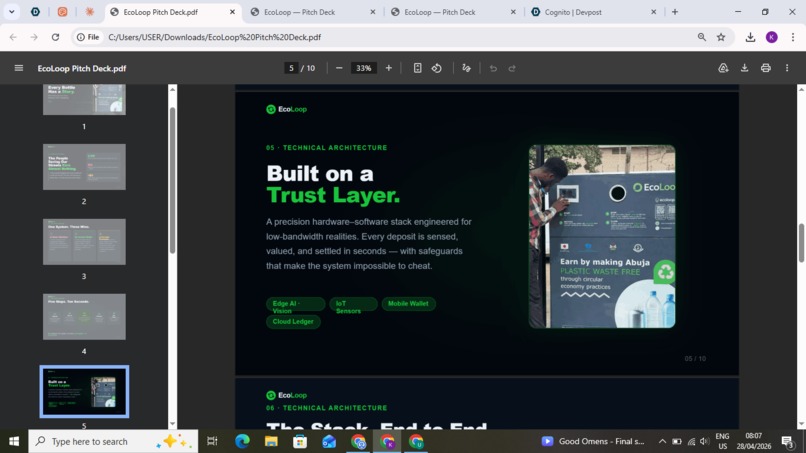
Task: Show hidden system tray icons
Action: [x=662, y=441]
